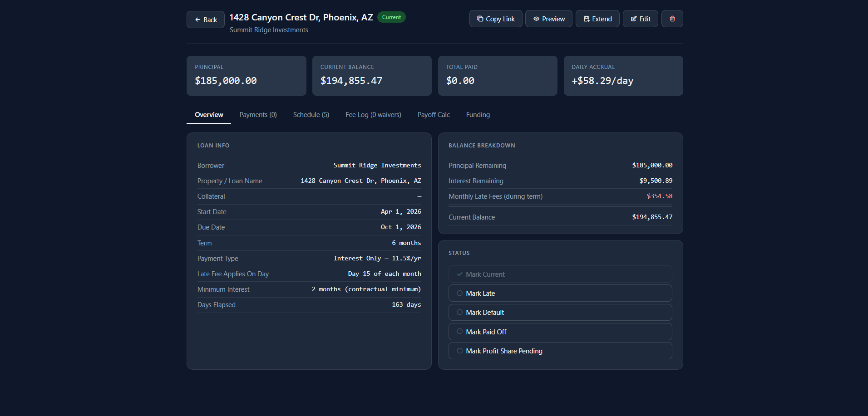The width and height of the screenshot is (868, 416).
Task: Click Day 15 of each month value
Action: tap(385, 274)
